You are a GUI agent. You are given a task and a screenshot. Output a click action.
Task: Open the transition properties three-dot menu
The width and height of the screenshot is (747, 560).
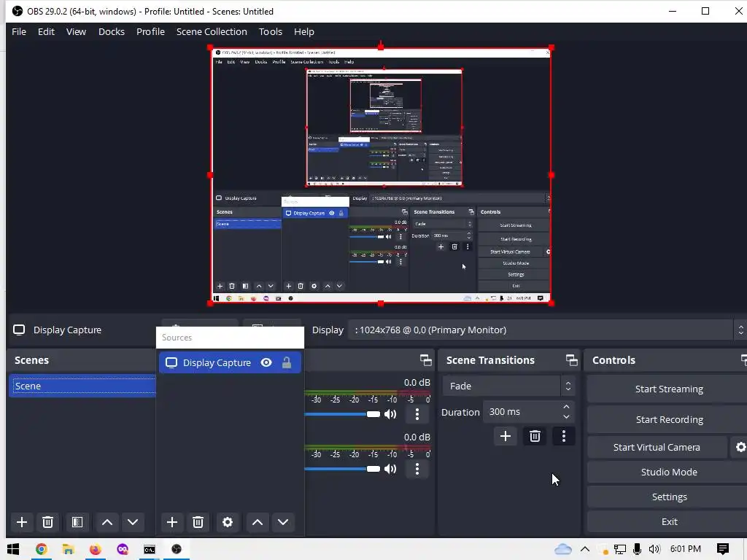click(x=564, y=436)
